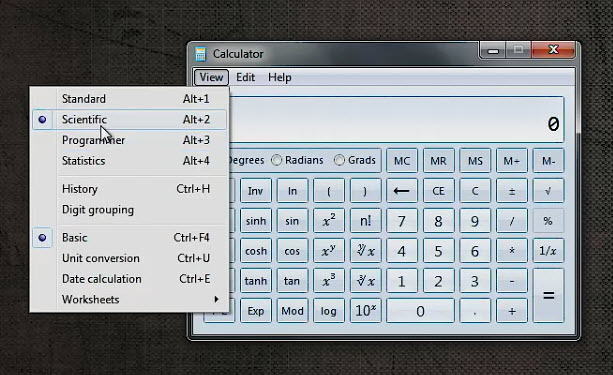Click the sin button

[292, 221]
